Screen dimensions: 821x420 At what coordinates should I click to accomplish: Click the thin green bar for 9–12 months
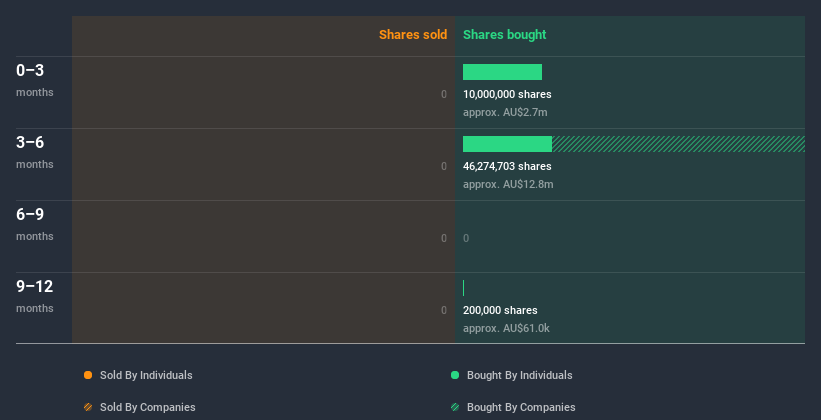[x=463, y=288]
